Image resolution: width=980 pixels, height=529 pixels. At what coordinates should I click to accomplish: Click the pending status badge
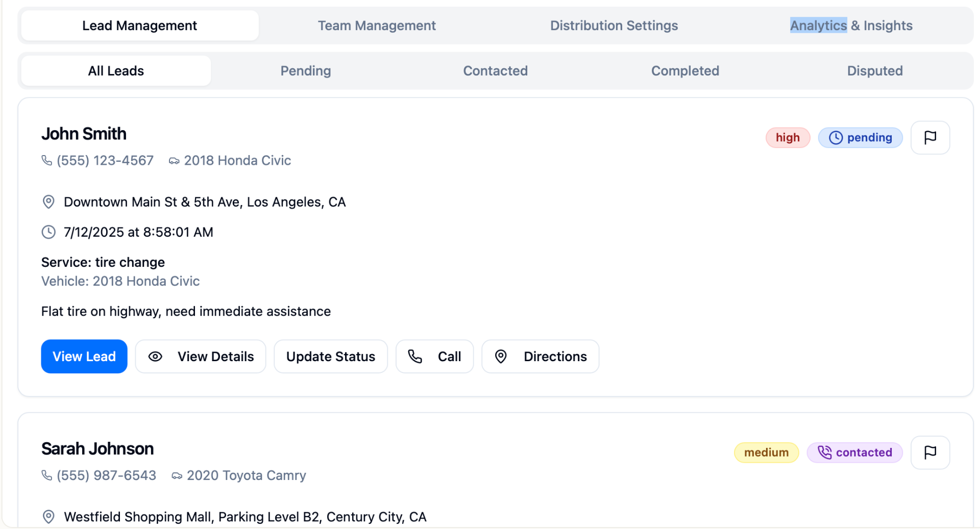point(860,138)
